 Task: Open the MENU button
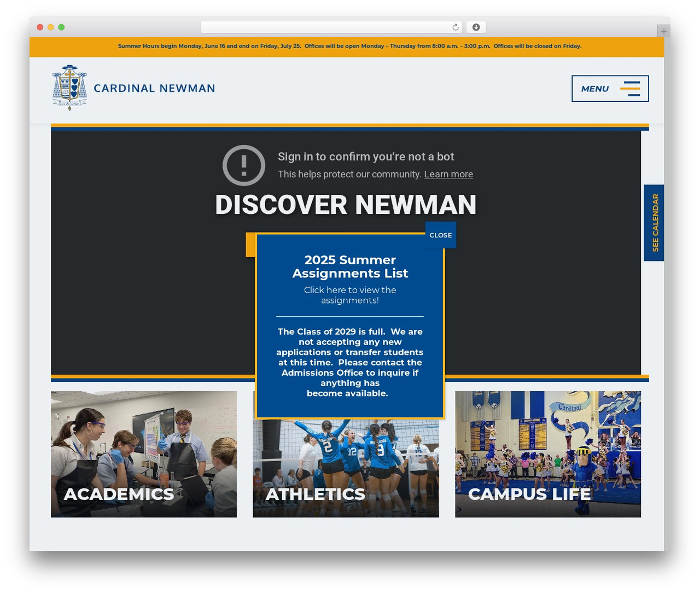(x=610, y=89)
